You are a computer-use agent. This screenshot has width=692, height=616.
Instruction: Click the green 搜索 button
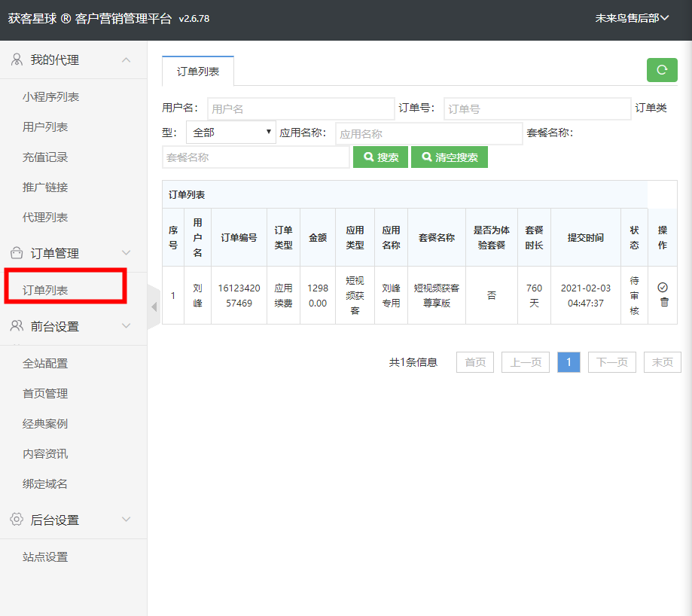380,157
